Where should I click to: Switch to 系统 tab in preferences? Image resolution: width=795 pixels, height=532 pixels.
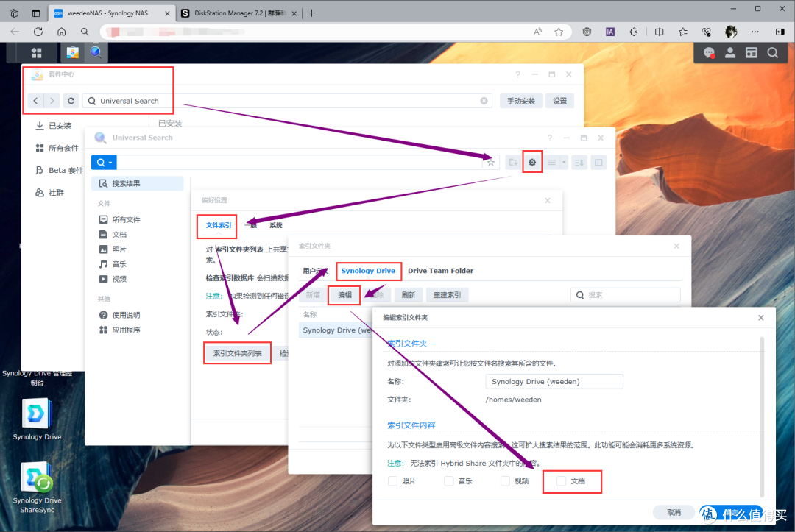tap(276, 225)
